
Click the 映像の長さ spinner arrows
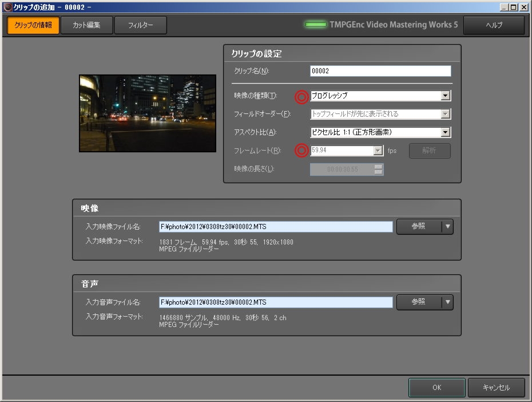coord(378,169)
